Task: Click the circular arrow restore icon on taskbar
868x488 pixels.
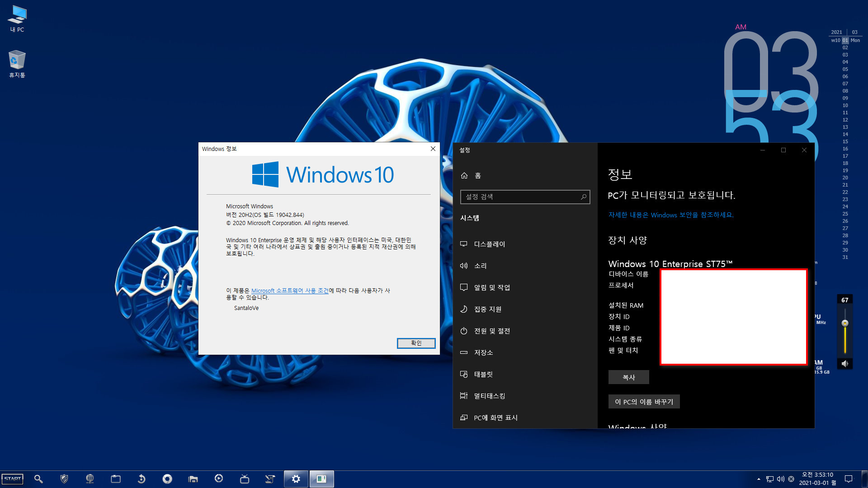Action: [142, 479]
